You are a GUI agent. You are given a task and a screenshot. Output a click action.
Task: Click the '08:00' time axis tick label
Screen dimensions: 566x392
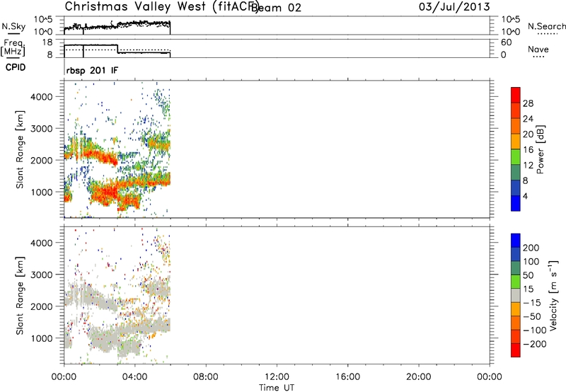(x=206, y=377)
